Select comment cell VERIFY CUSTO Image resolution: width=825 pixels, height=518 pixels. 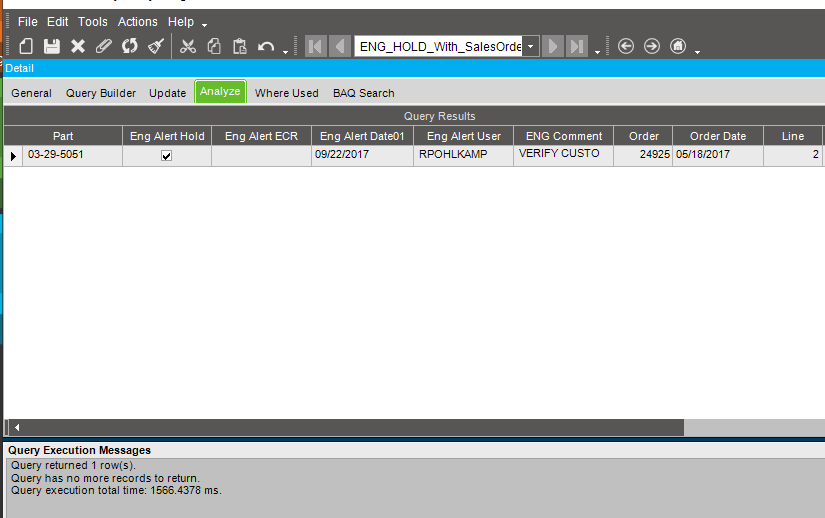coord(564,156)
